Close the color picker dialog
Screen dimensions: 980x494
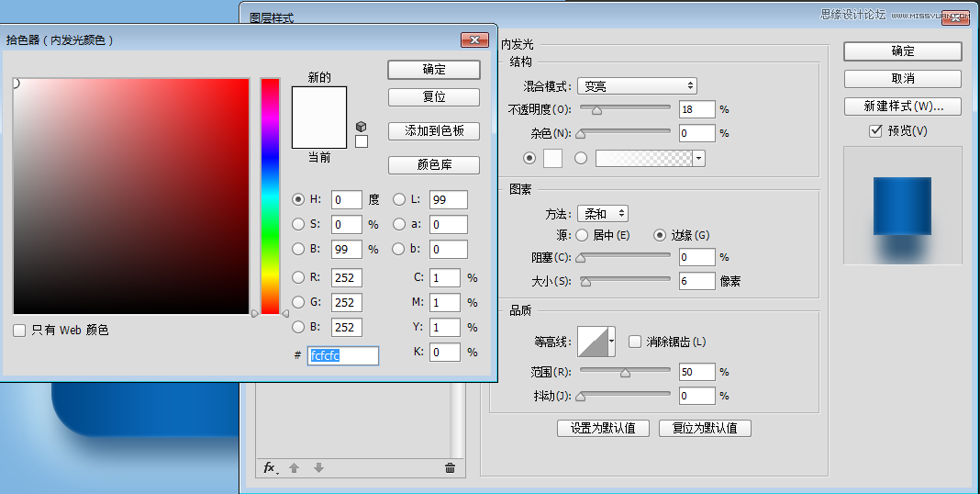point(474,40)
